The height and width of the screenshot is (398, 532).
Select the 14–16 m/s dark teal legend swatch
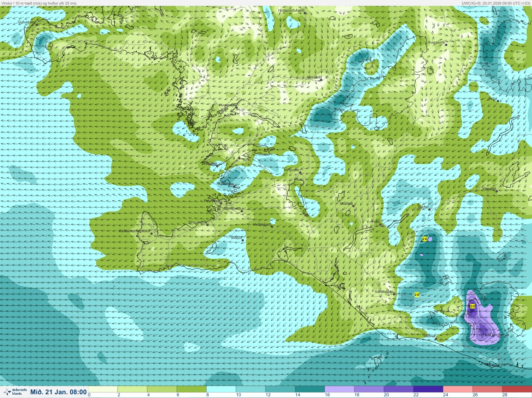coord(309,389)
